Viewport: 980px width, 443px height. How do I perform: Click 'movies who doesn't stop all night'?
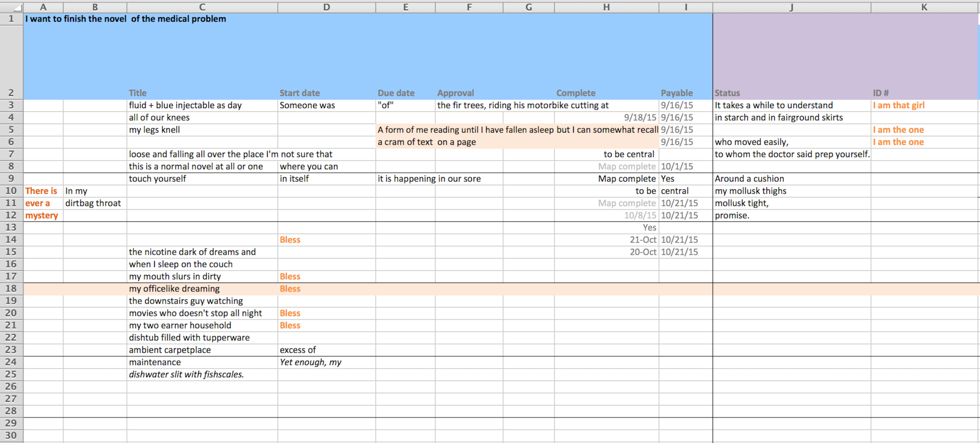[x=202, y=313]
